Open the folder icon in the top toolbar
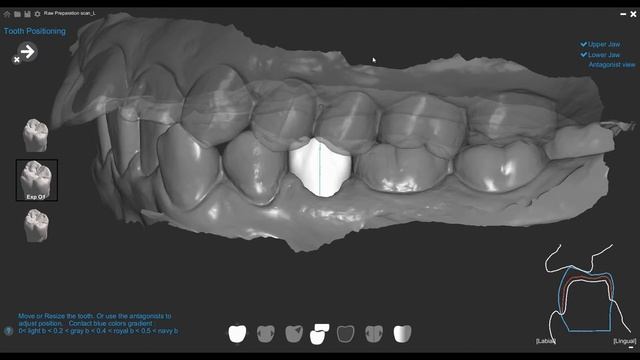 tap(17, 14)
